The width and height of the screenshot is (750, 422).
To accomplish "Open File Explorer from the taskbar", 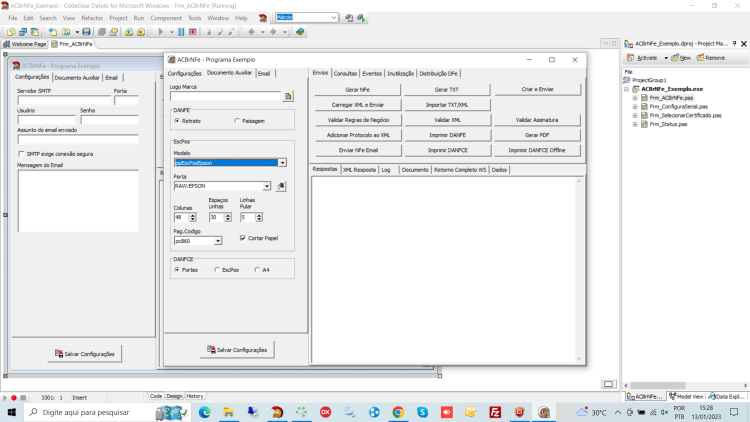I will point(229,412).
